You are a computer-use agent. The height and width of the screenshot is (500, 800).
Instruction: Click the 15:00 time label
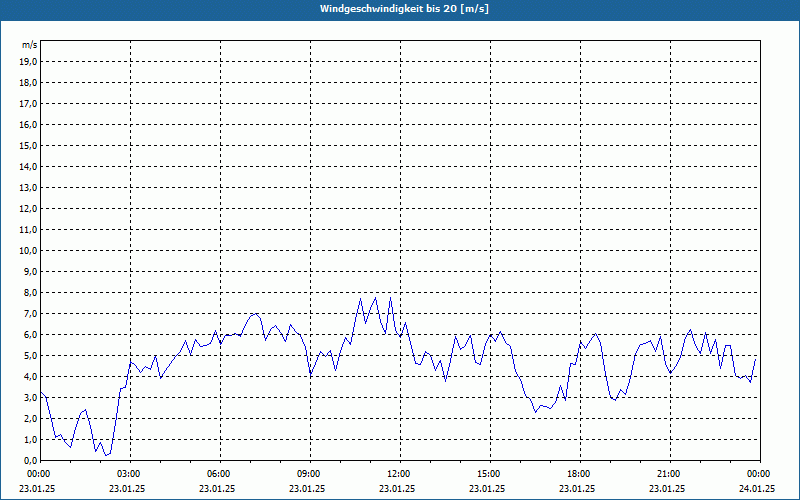pos(490,474)
